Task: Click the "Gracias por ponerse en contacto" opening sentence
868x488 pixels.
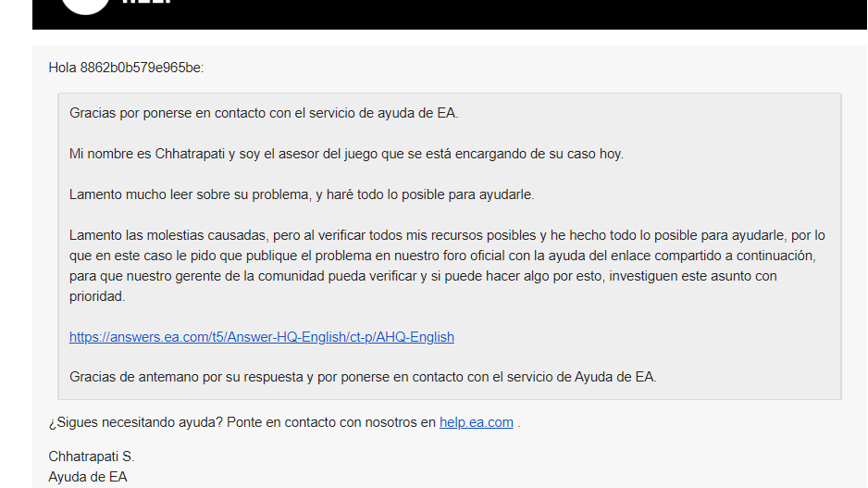Action: tap(264, 114)
